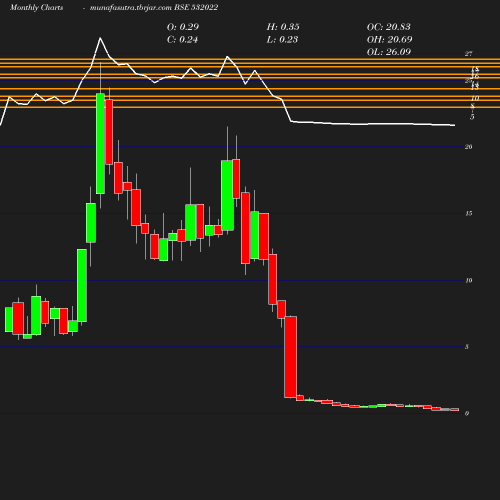Click the 'munafasutra.tbrjar.com BSE 532022' header text
The height and width of the screenshot is (500, 500).
[x=154, y=8]
